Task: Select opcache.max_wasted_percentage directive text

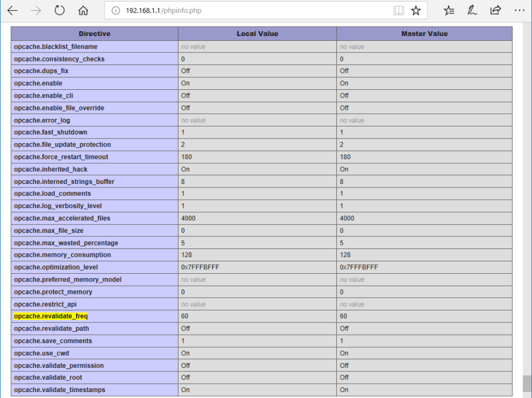Action: point(66,243)
